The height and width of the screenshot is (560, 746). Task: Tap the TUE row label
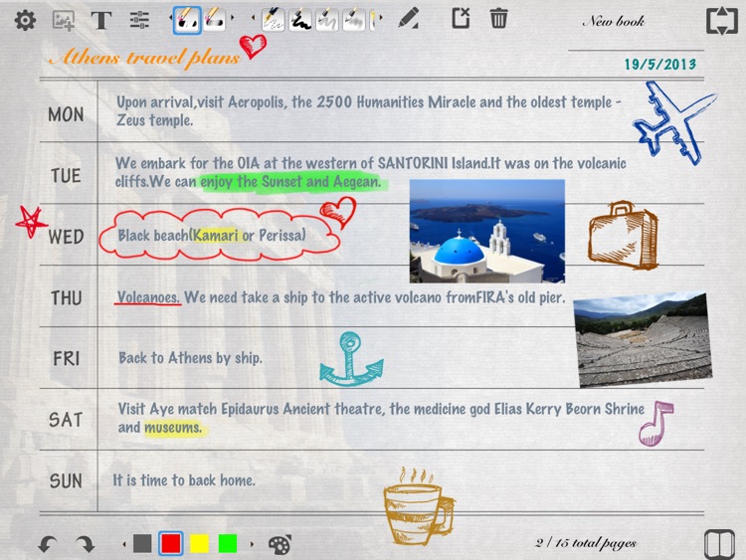pyautogui.click(x=66, y=176)
